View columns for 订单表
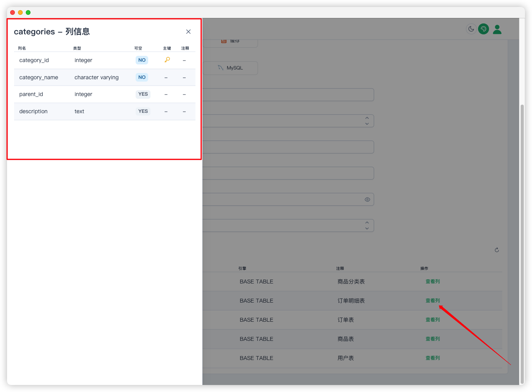Viewport: 532px width, 392px height. [433, 320]
